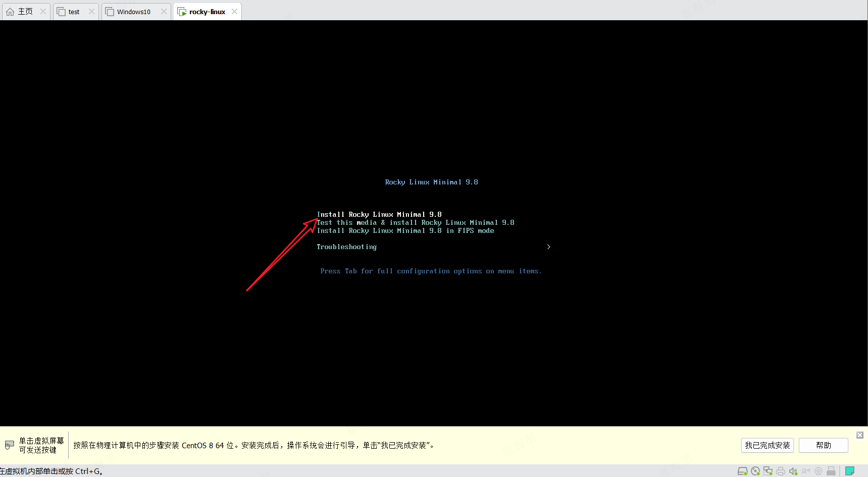
Task: Select Install Rocky Linux Minimal 9.8 entry
Action: [x=379, y=214]
